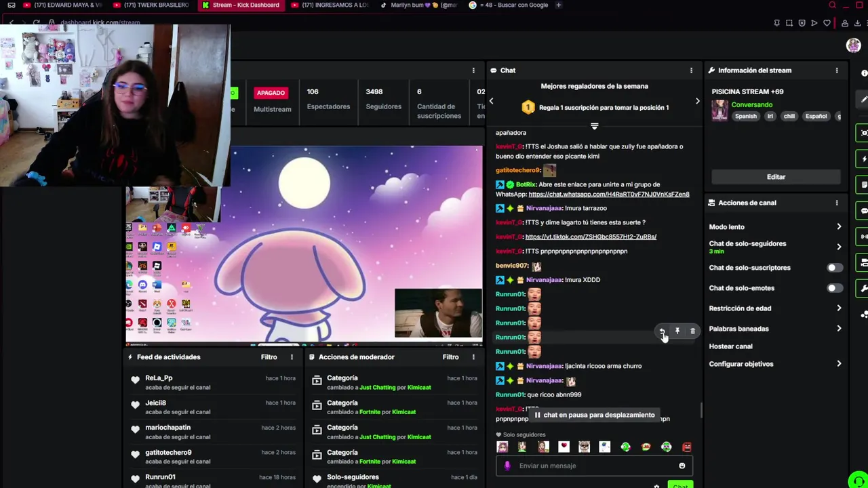Delete the hovered chat message
Image resolution: width=868 pixels, height=488 pixels.
point(692,331)
